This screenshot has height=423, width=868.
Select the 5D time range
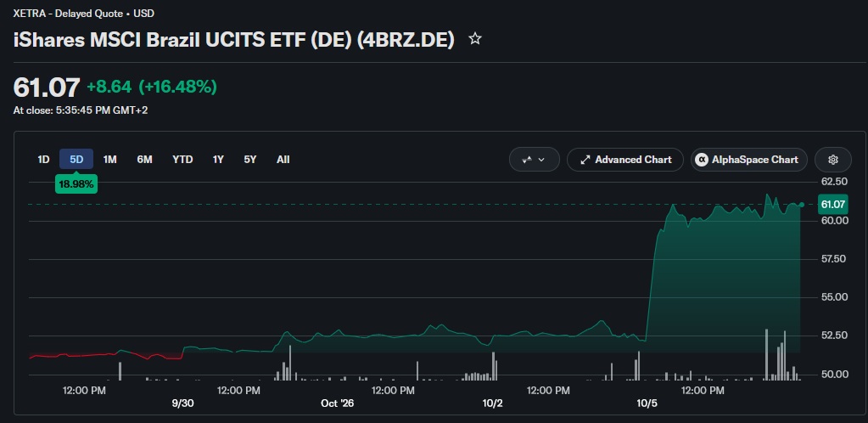[76, 160]
